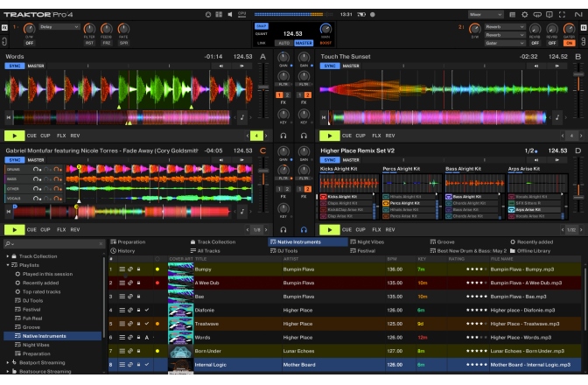The width and height of the screenshot is (588, 385).
Task: Click Deck A letter icon
Action: tap(262, 57)
